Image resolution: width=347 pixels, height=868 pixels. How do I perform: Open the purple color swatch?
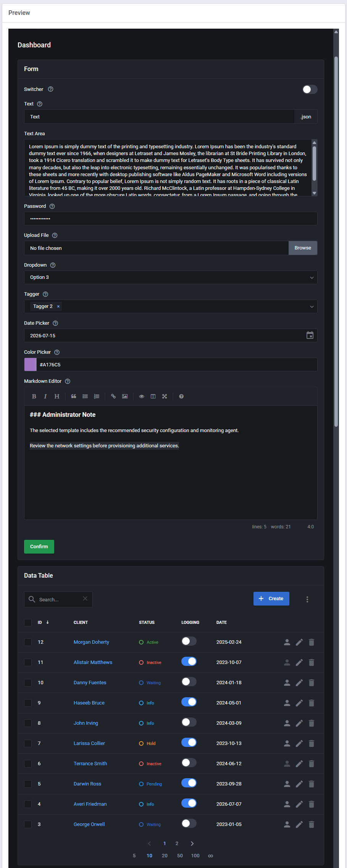(x=30, y=364)
